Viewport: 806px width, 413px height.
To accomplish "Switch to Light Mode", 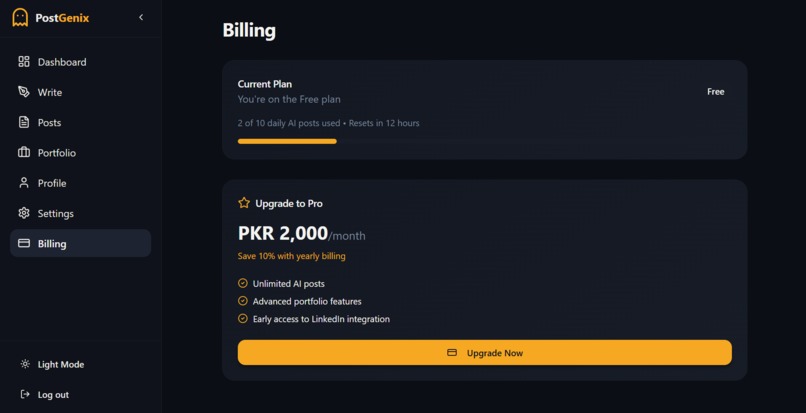I will point(60,365).
